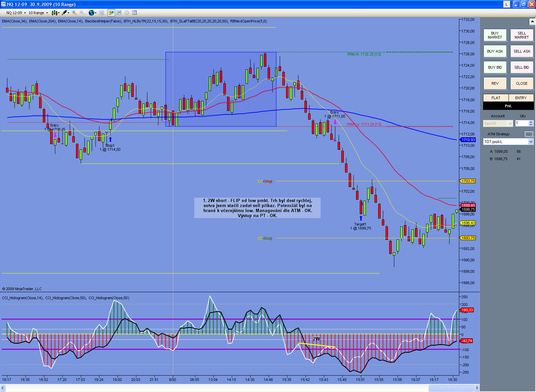
Task: Click the 'PRM Hi: 1726.25 [13]' label
Action: tap(364, 54)
